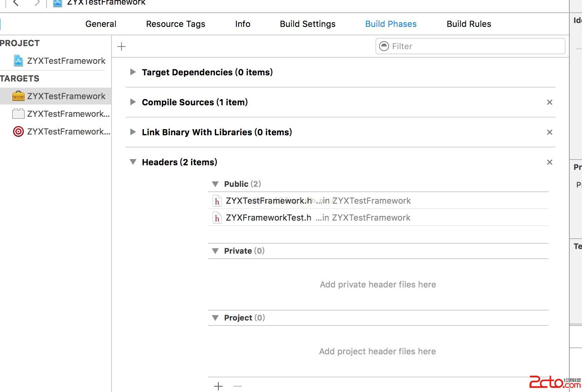Collapse the Public headers group
Screen dimensions: 582x392
(x=215, y=184)
